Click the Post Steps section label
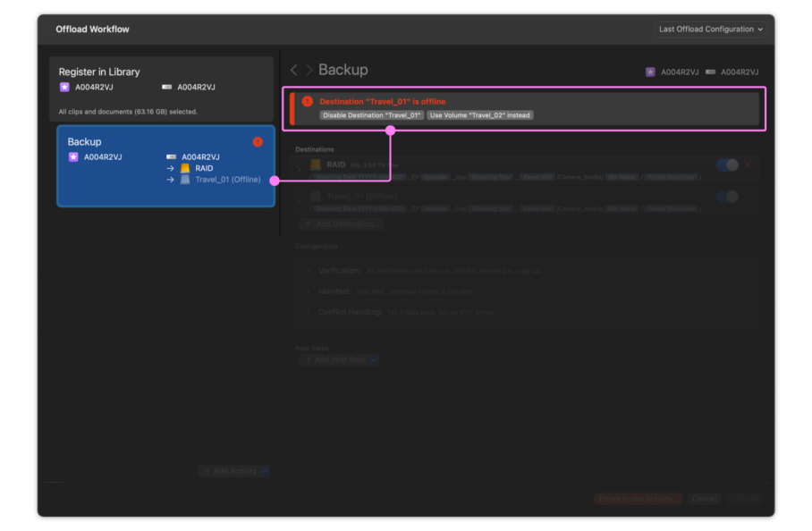812x531 pixels. pyautogui.click(x=312, y=349)
